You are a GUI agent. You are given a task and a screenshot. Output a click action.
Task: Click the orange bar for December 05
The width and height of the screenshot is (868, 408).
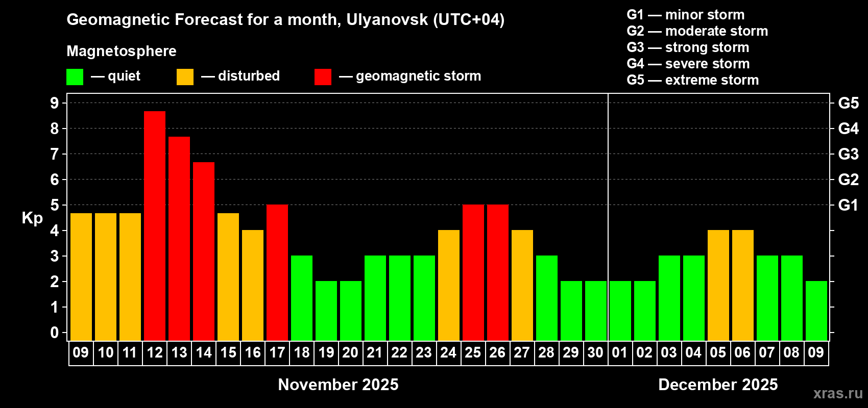click(x=718, y=286)
